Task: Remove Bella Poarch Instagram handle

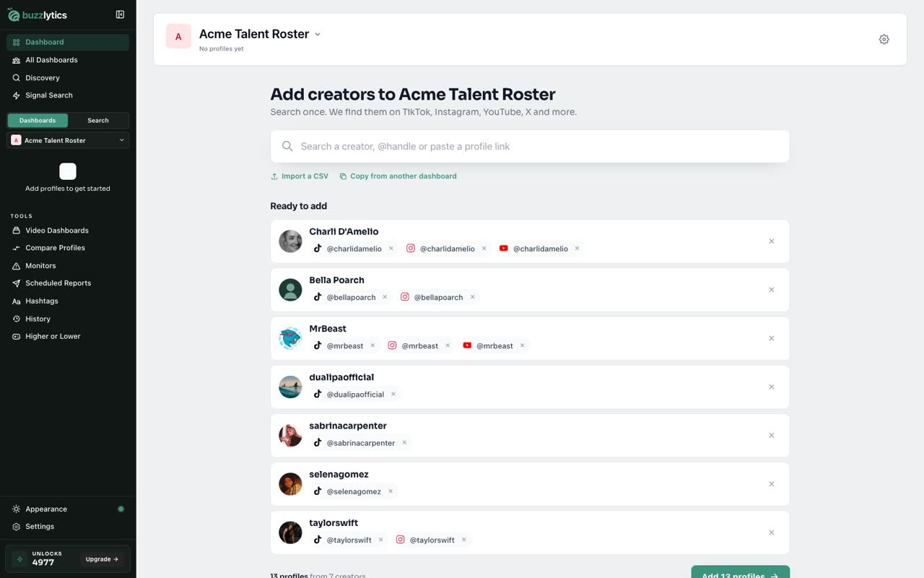Action: pyautogui.click(x=473, y=297)
